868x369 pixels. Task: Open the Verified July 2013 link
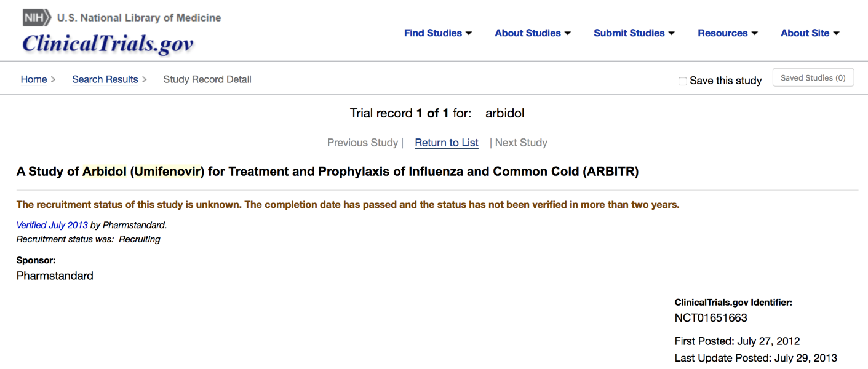coord(52,225)
